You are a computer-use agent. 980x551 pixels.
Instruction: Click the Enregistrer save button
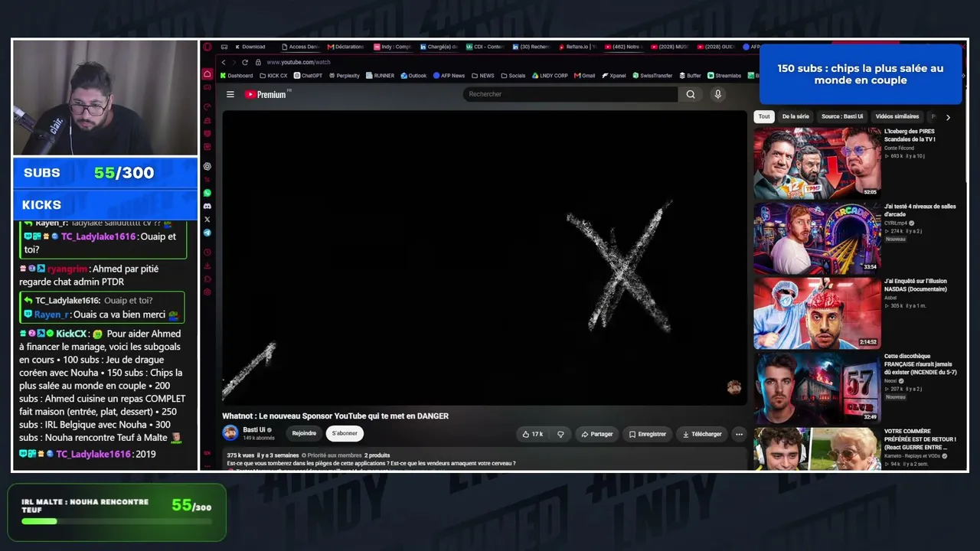coord(648,434)
